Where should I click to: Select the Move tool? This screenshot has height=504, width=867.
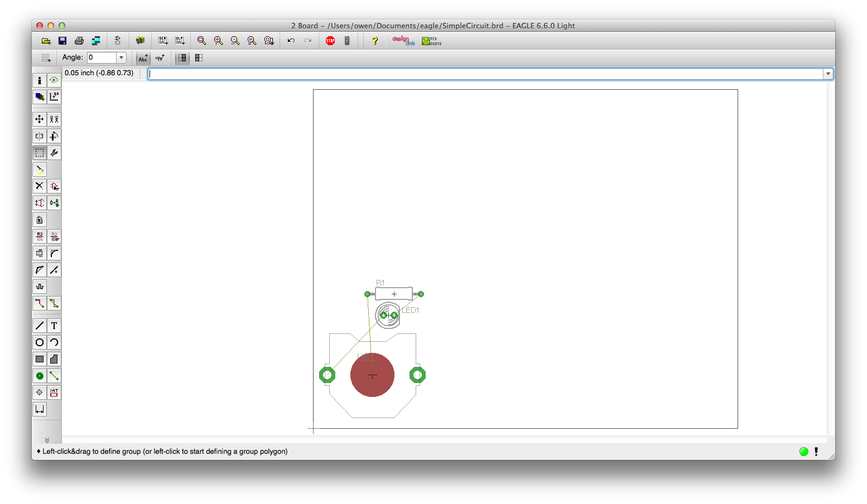(x=40, y=119)
